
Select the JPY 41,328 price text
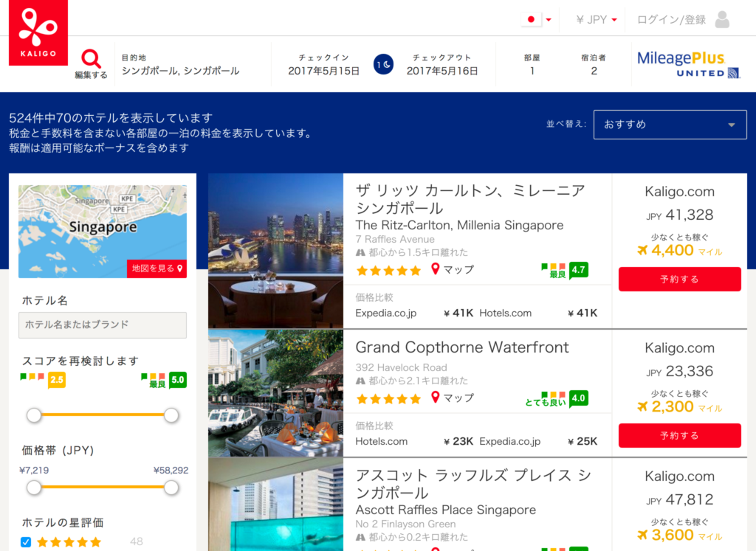click(x=679, y=215)
